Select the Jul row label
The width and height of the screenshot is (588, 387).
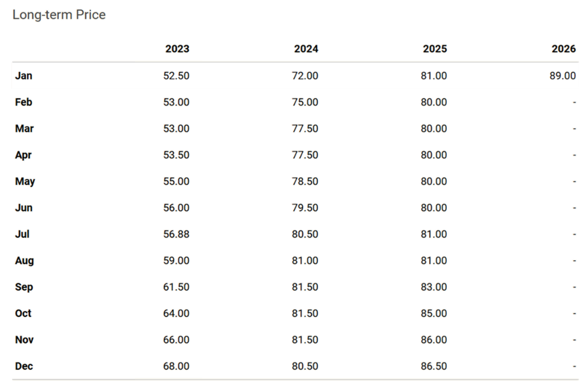22,234
